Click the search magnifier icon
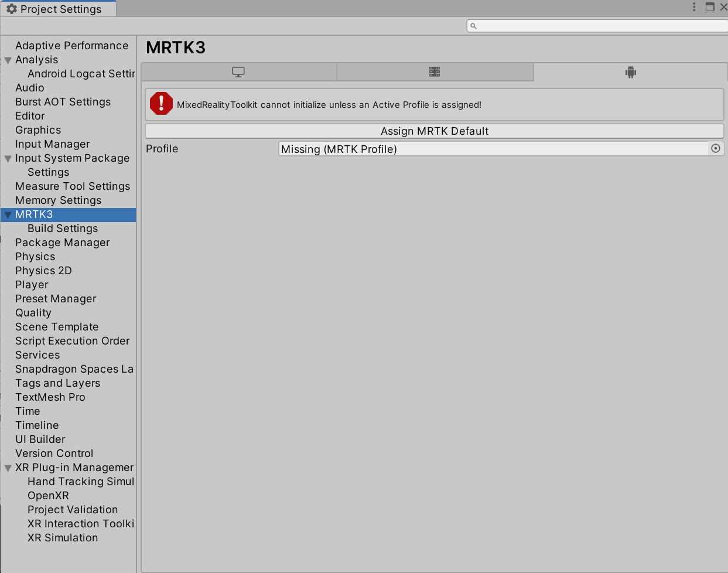This screenshot has height=573, width=728. click(x=474, y=26)
